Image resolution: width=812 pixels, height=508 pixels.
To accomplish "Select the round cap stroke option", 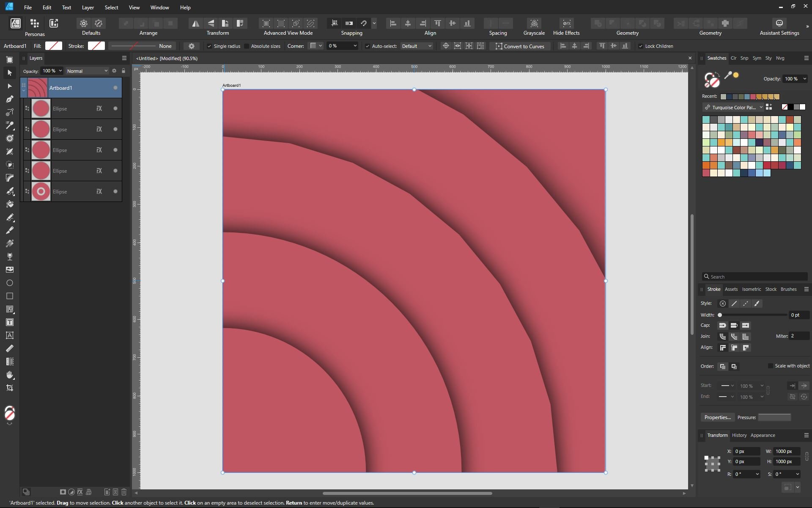I will click(x=722, y=326).
